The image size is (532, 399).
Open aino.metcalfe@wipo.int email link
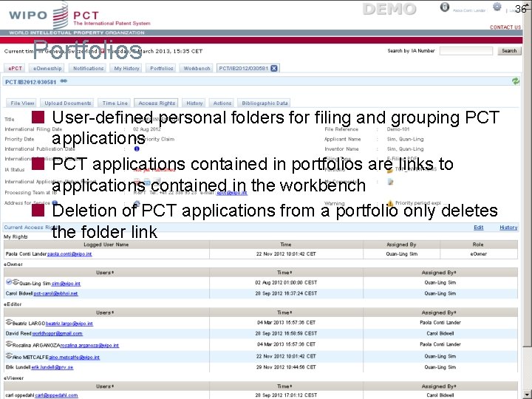click(75, 357)
